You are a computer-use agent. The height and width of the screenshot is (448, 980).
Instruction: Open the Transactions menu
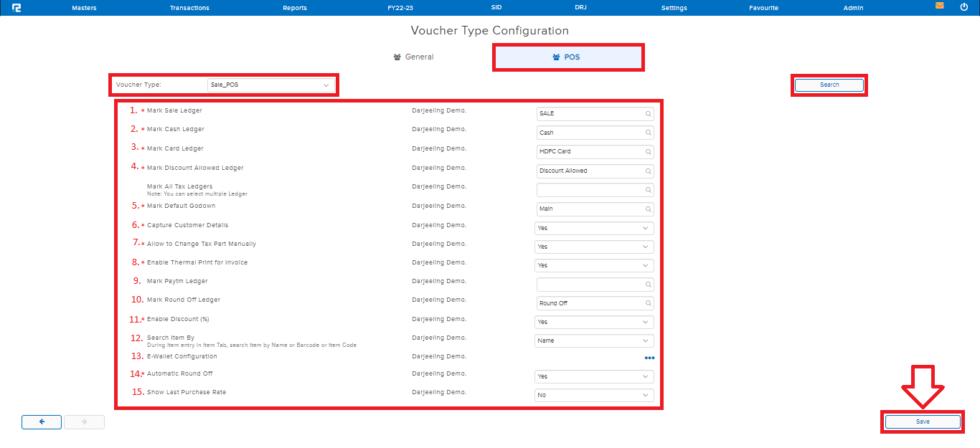point(189,8)
